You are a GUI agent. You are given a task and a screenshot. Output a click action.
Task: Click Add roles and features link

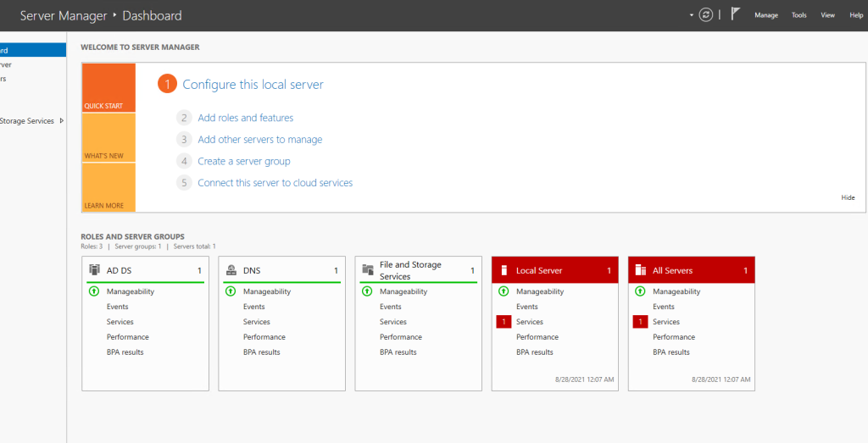(245, 118)
